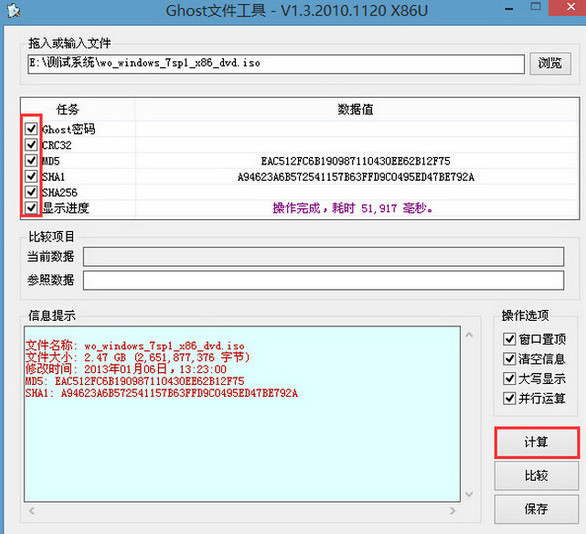
Task: Toggle the 清空信息 option
Action: [x=509, y=359]
